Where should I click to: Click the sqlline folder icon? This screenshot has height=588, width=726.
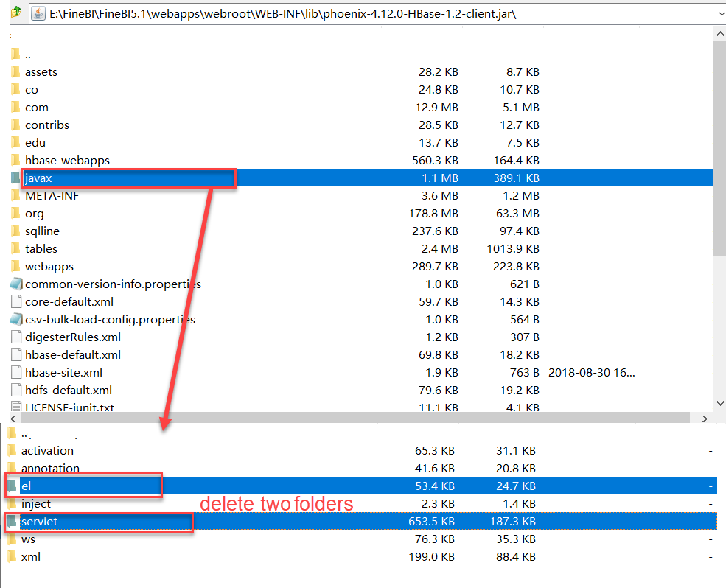(15, 231)
